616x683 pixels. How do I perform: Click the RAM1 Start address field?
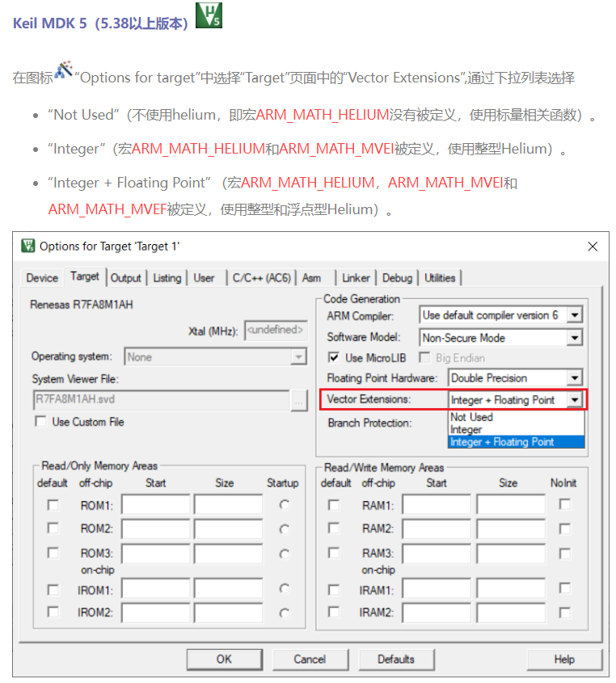coord(437,505)
